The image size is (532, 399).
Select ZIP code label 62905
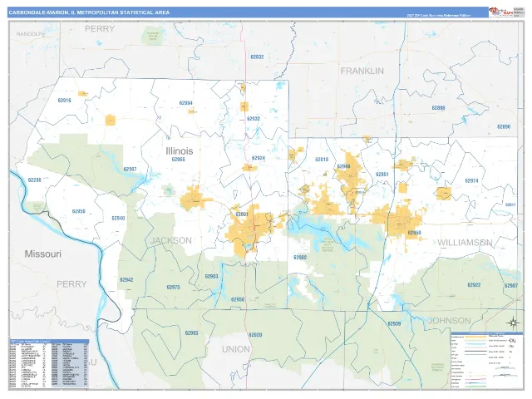[192, 333]
